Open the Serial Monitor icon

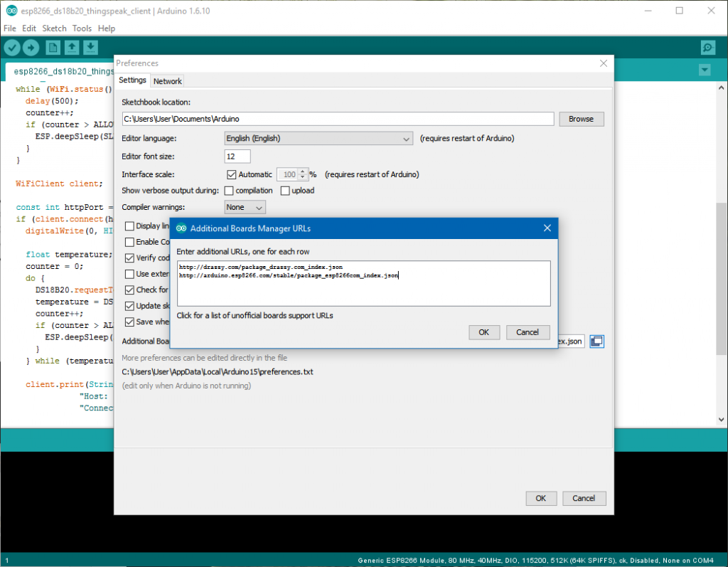[707, 48]
